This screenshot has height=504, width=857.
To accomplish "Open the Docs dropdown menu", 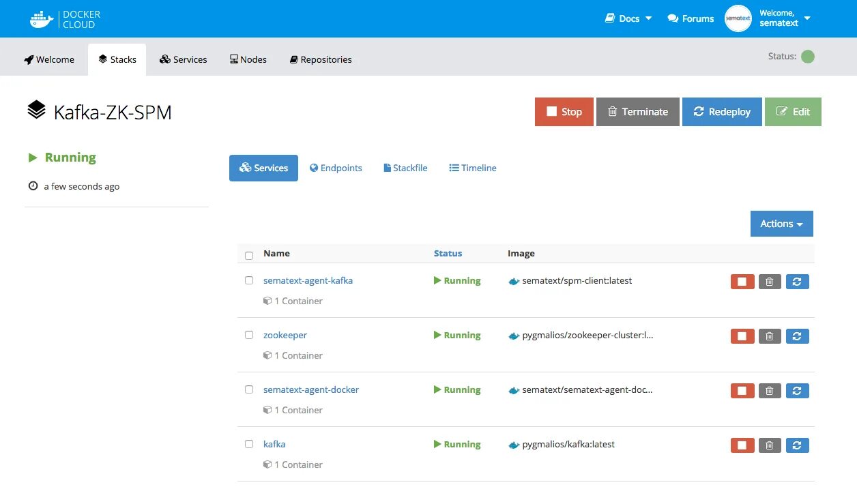I will [628, 18].
